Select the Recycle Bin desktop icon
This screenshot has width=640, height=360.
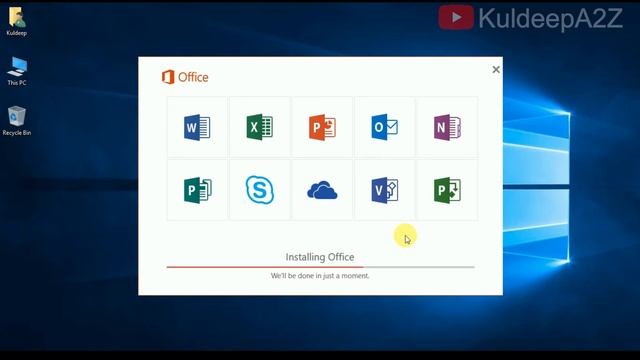point(17,121)
